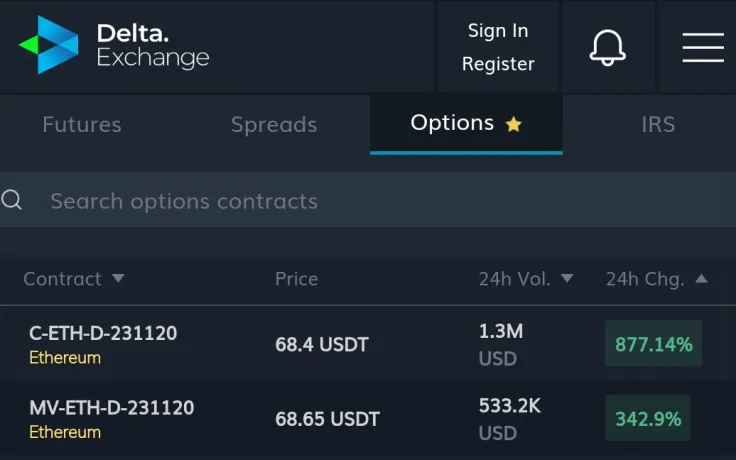The width and height of the screenshot is (736, 460).
Task: Click the search magnifier icon
Action: tap(12, 200)
